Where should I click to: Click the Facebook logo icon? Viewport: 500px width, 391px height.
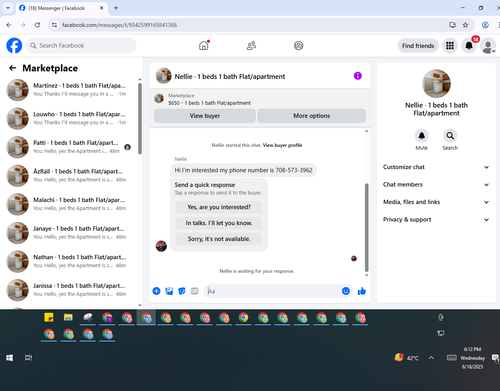tap(14, 46)
